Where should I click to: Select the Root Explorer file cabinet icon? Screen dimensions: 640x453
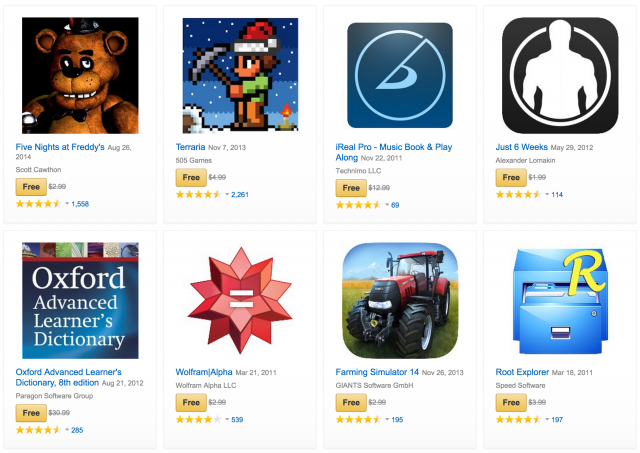click(560, 301)
